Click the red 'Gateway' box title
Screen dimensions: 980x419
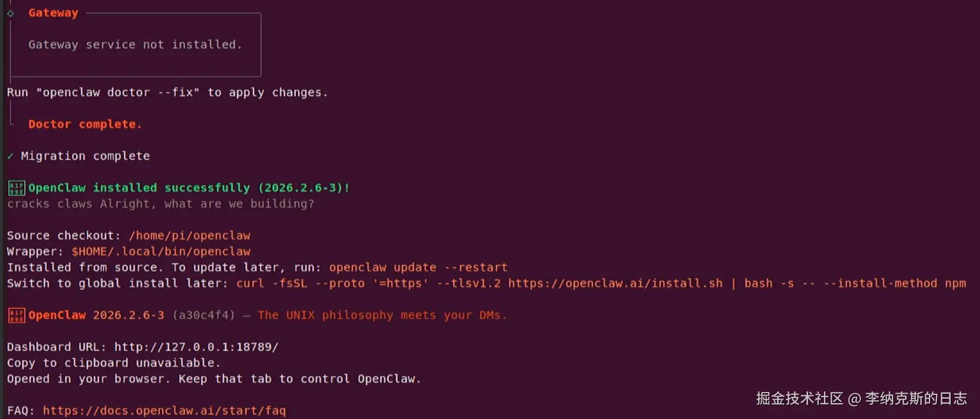(53, 13)
